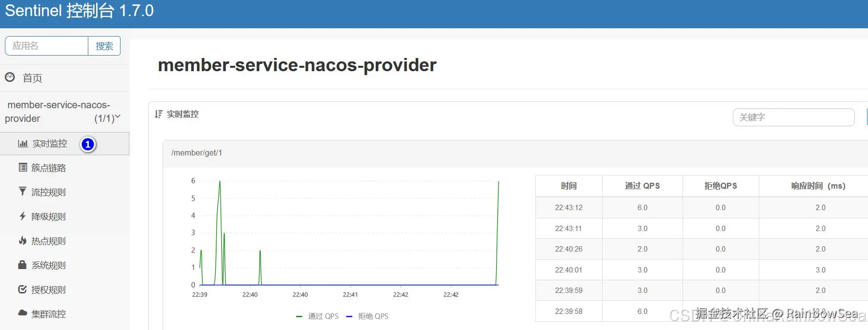Screen dimensions: 868x330
Task: Click the 22:39 label on chart x-axis
Action: [x=200, y=295]
